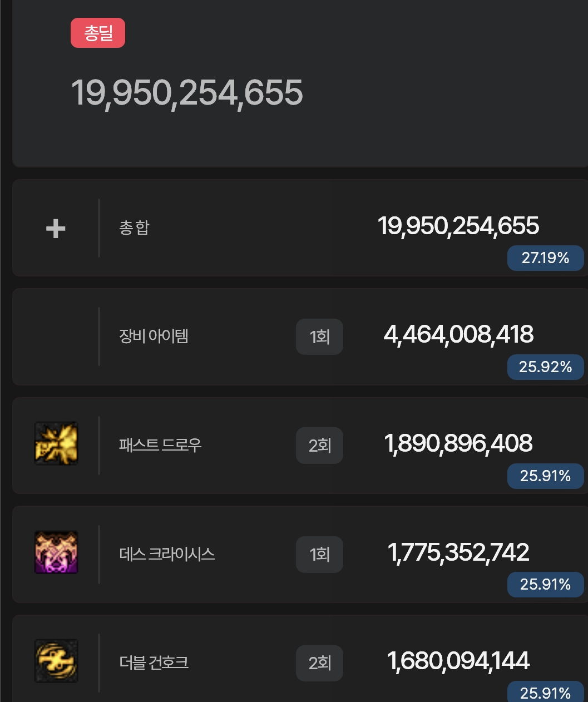Click the 총합 row label
Image resolution: width=588 pixels, height=702 pixels.
[x=134, y=228]
